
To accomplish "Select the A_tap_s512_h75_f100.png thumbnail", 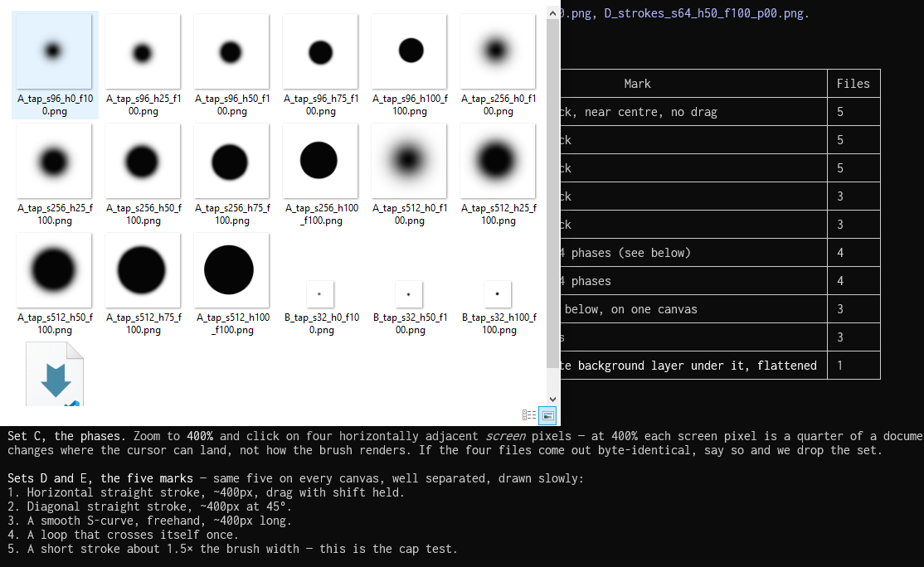I will tap(143, 270).
